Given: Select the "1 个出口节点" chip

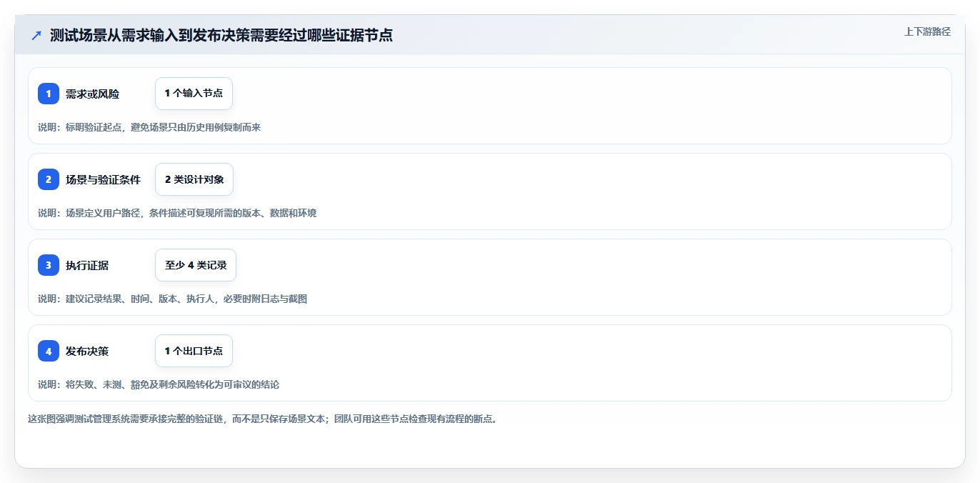Looking at the screenshot, I should pyautogui.click(x=194, y=351).
